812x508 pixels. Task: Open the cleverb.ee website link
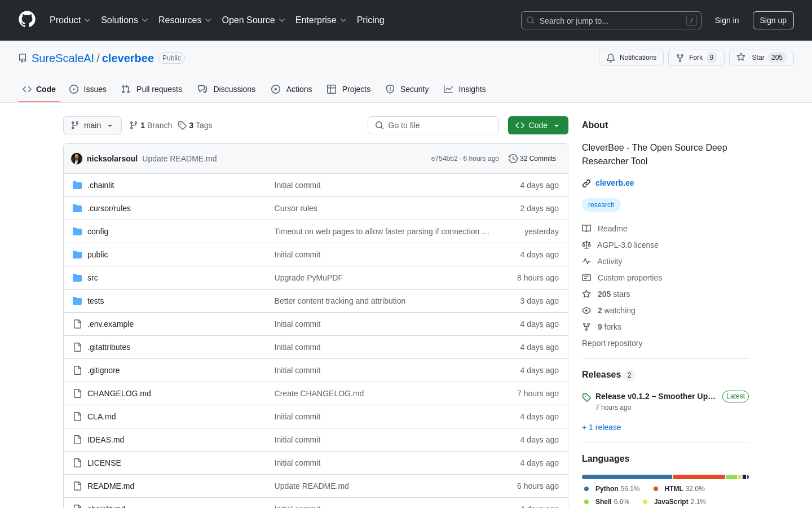pos(615,183)
